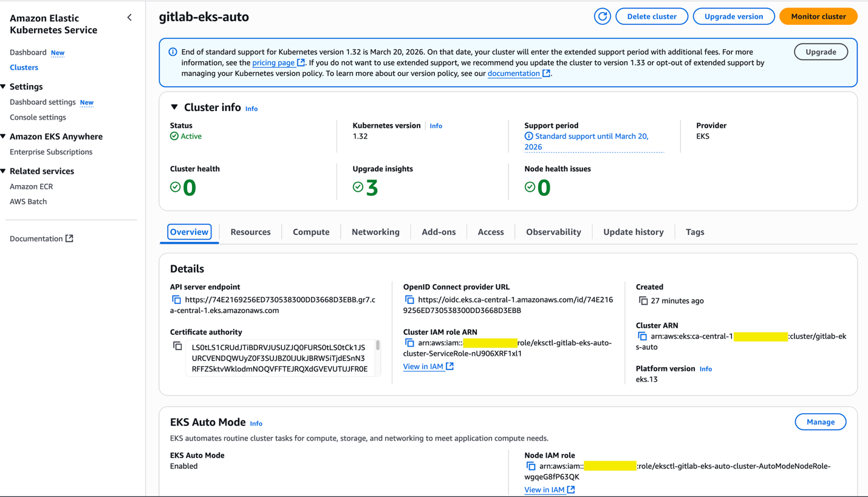
Task: Click the Delete cluster button
Action: point(651,16)
